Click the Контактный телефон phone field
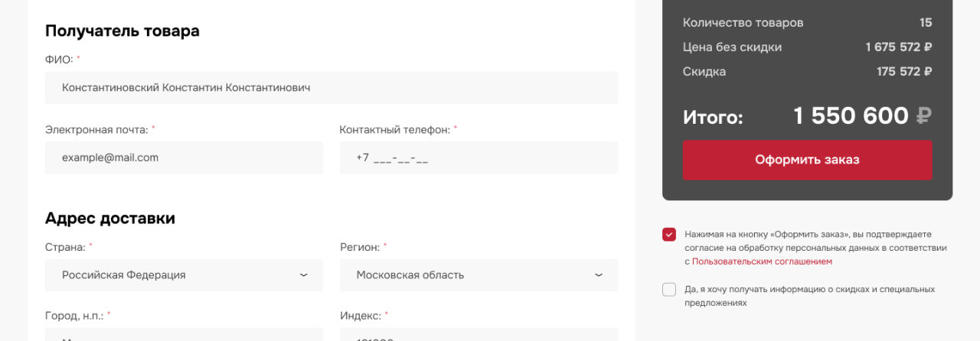The image size is (980, 341). pos(479,158)
